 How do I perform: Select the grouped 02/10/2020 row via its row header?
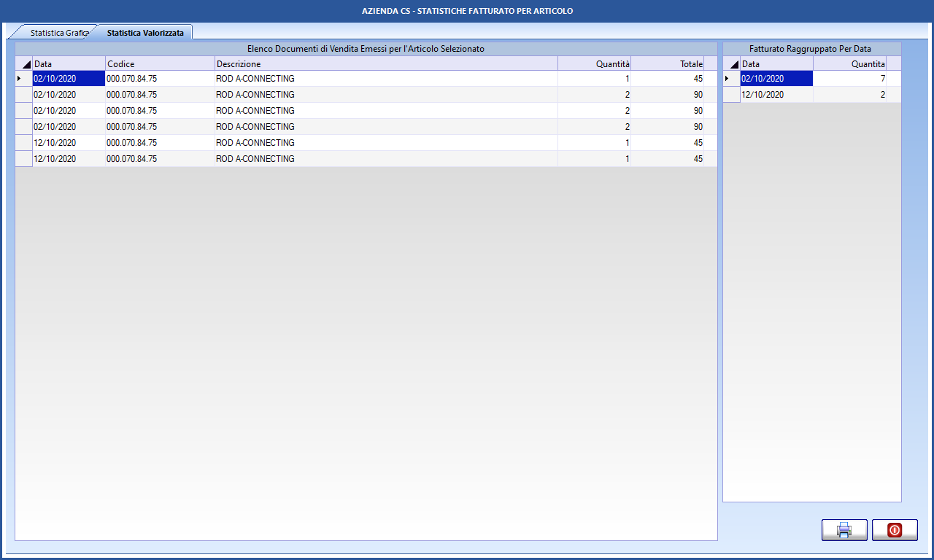pyautogui.click(x=732, y=79)
